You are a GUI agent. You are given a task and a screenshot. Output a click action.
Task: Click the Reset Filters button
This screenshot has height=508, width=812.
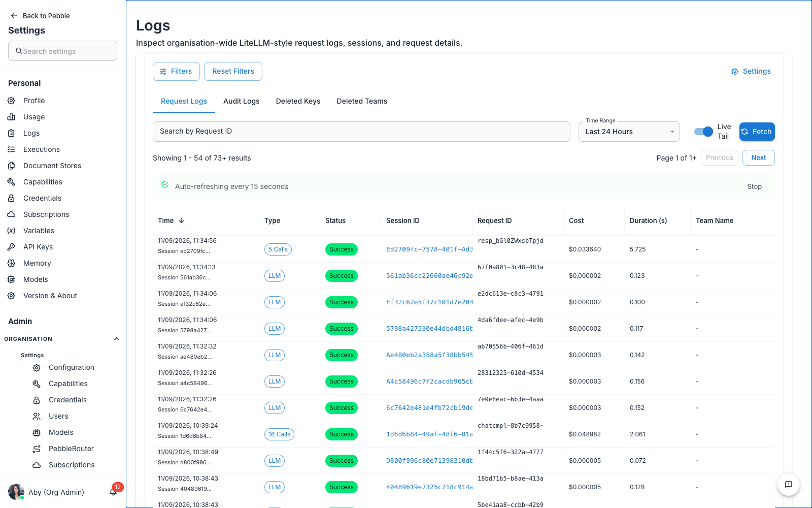pyautogui.click(x=233, y=71)
